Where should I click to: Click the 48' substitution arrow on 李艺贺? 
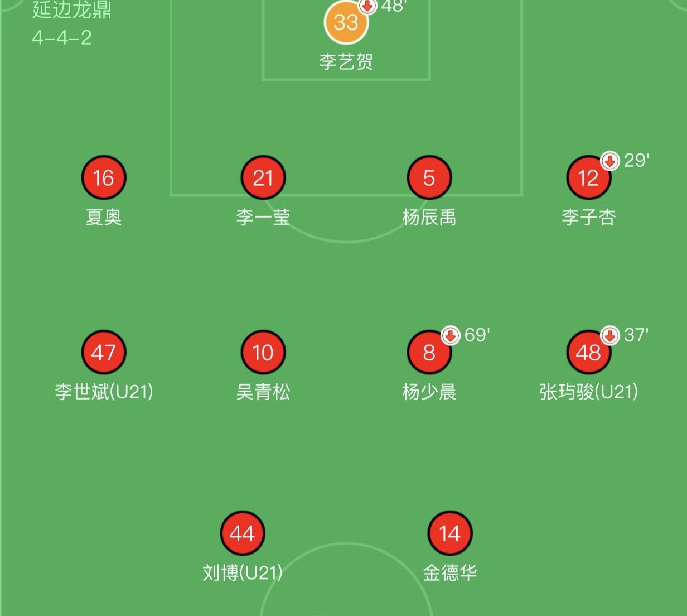367,4
